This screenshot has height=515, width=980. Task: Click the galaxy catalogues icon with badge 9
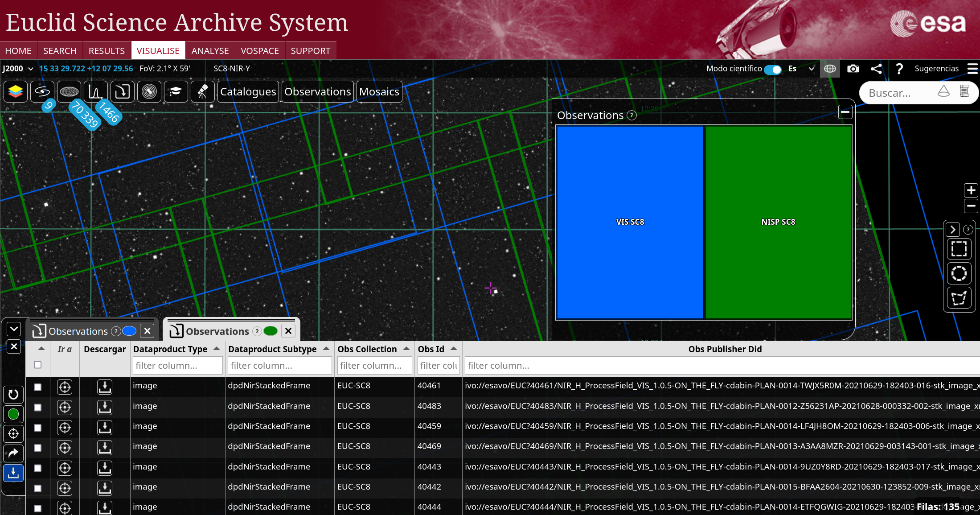42,92
